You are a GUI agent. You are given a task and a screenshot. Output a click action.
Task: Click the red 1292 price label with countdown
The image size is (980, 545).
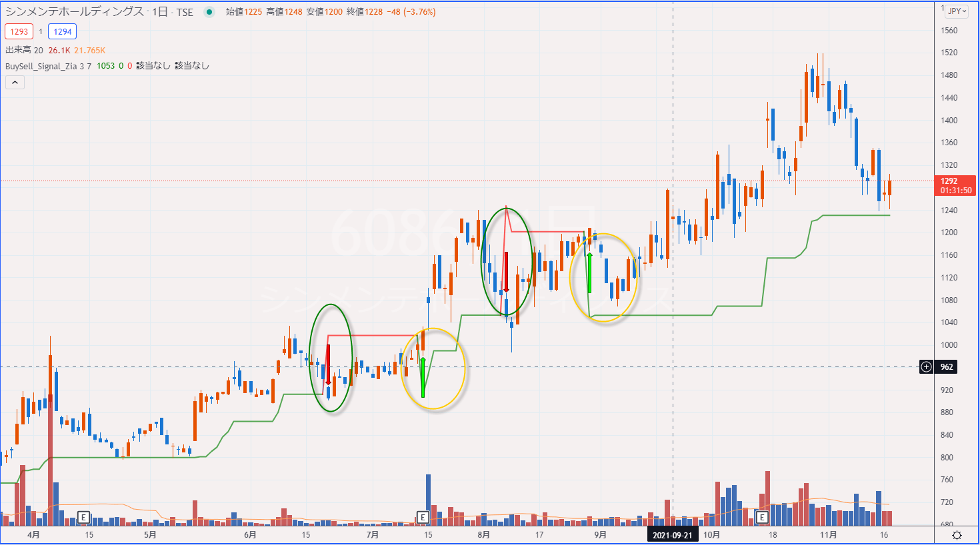(x=955, y=185)
